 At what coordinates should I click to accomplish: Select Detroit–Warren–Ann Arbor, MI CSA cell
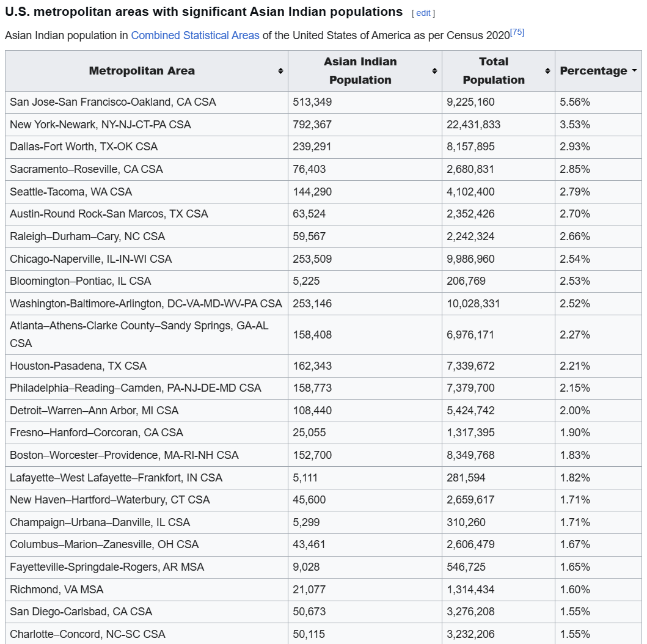[x=147, y=411]
